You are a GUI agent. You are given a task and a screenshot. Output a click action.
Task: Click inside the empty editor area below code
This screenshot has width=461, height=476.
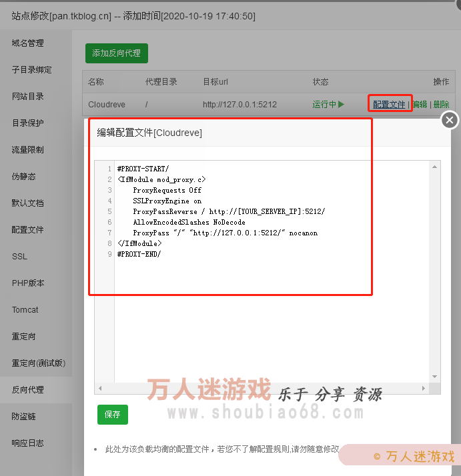pyautogui.click(x=272, y=322)
